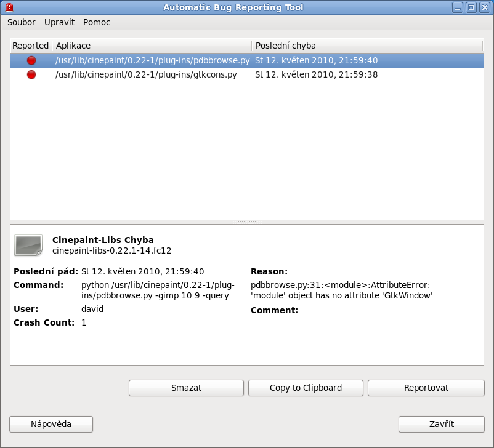Click the ABRT alert icon in title bar
Viewport: 494px width, 448px height.
pos(9,7)
